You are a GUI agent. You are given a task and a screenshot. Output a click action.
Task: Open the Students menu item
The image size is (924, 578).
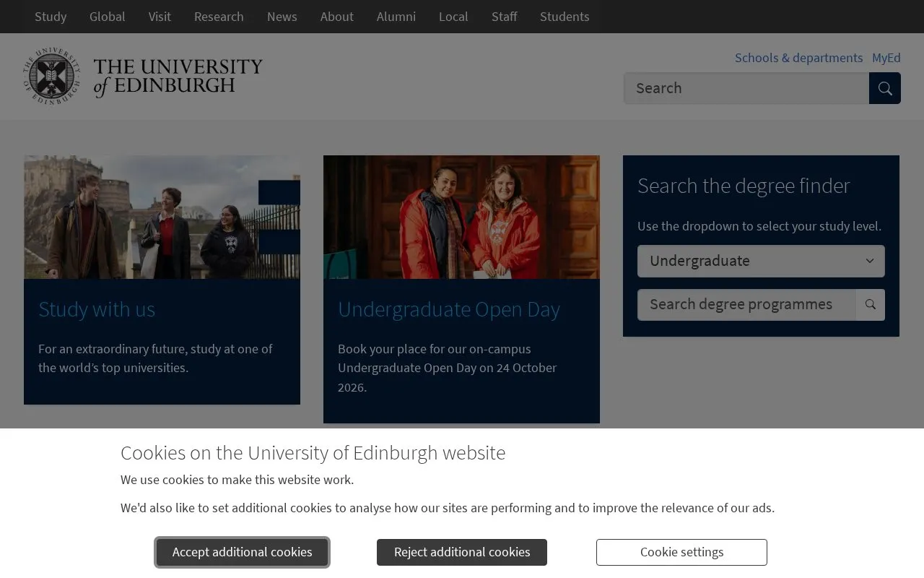pyautogui.click(x=565, y=17)
